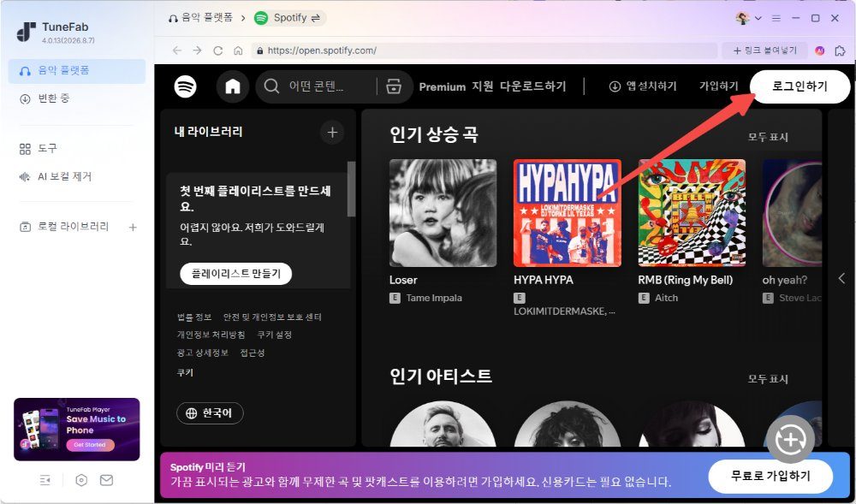Open the Premium link
Viewport: 856px width, 504px height.
click(443, 86)
